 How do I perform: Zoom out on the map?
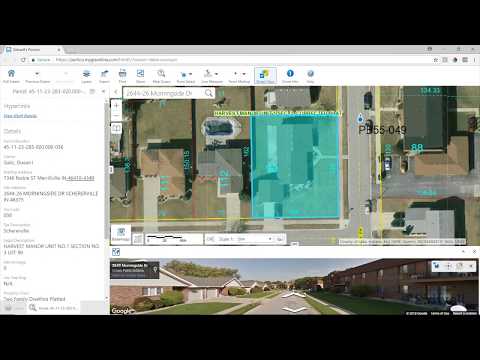(x=116, y=116)
